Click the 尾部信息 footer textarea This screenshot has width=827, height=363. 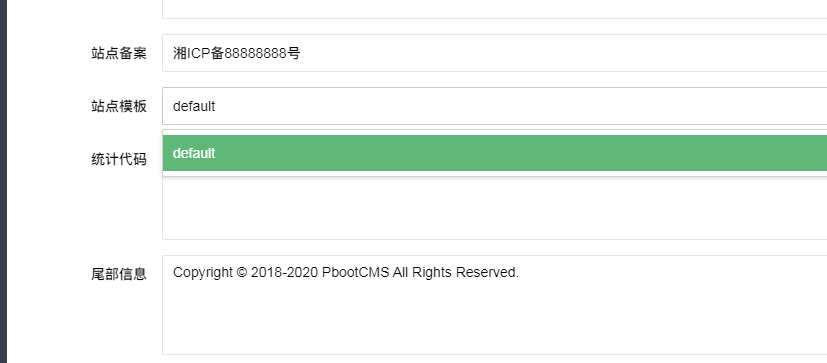[495, 305]
